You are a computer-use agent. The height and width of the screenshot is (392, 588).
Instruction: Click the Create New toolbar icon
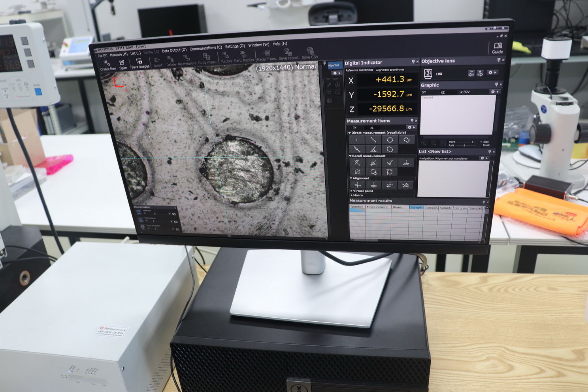[107, 65]
